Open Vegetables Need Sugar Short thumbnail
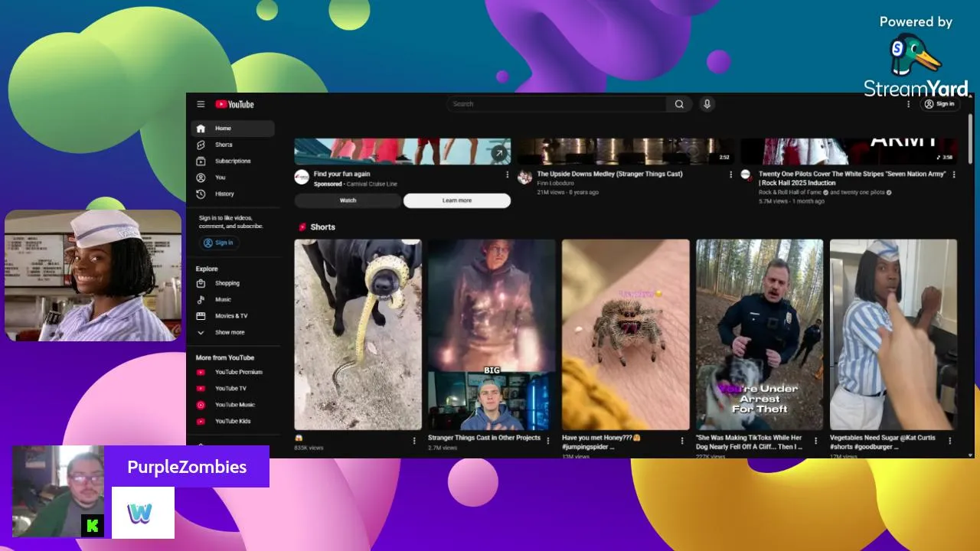Screen dimensions: 980x551 pos(893,334)
